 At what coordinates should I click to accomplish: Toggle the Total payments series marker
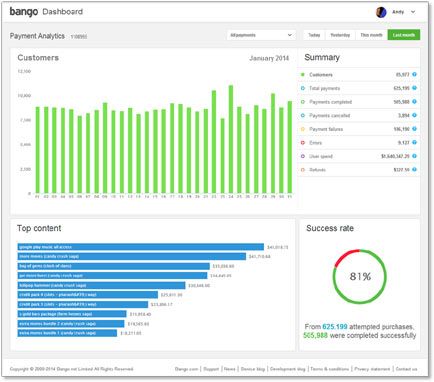(303, 88)
